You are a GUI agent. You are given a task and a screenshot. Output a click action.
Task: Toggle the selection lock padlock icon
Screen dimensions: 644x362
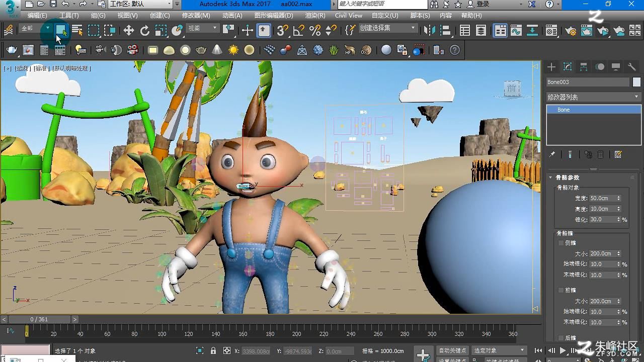pos(213,351)
